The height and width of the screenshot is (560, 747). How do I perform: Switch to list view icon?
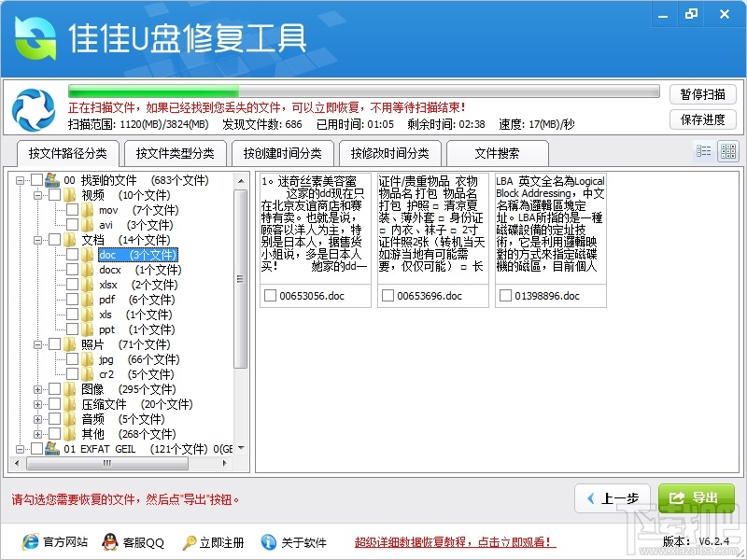[703, 151]
